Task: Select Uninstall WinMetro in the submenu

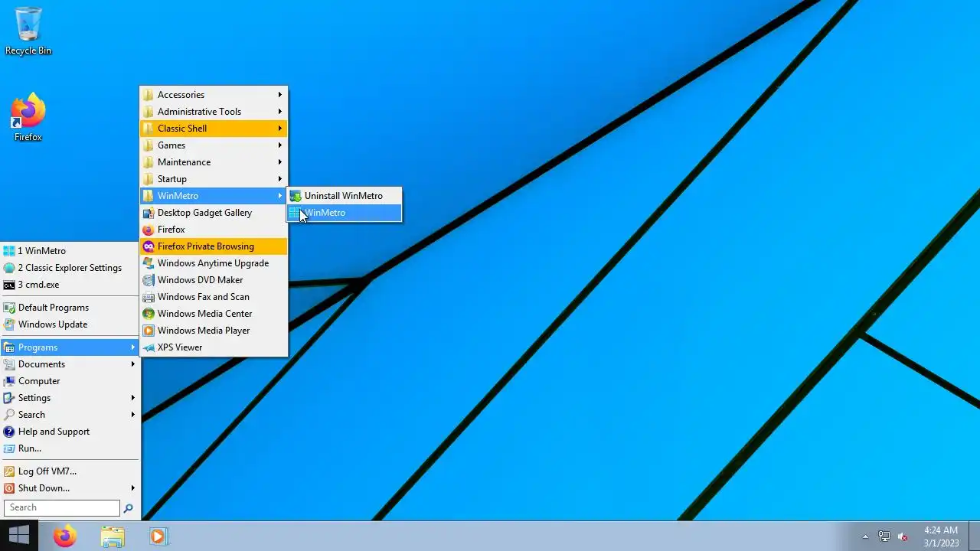Action: (x=345, y=196)
